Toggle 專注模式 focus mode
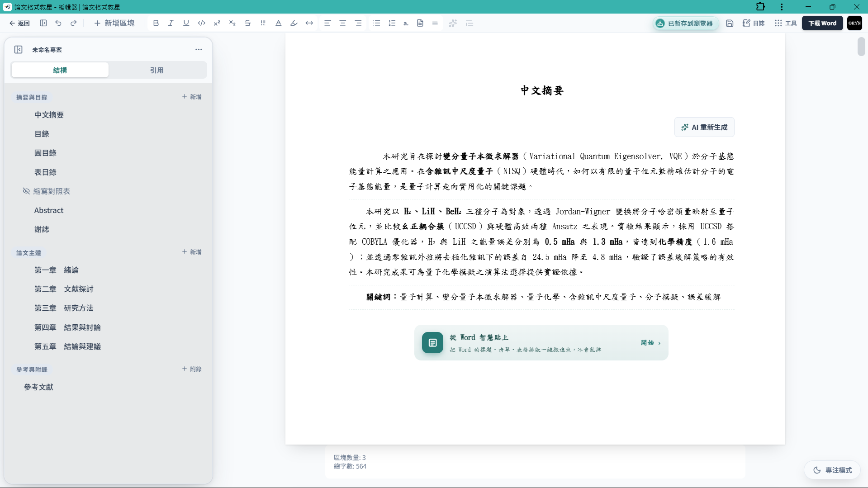The height and width of the screenshot is (488, 868). 832,470
